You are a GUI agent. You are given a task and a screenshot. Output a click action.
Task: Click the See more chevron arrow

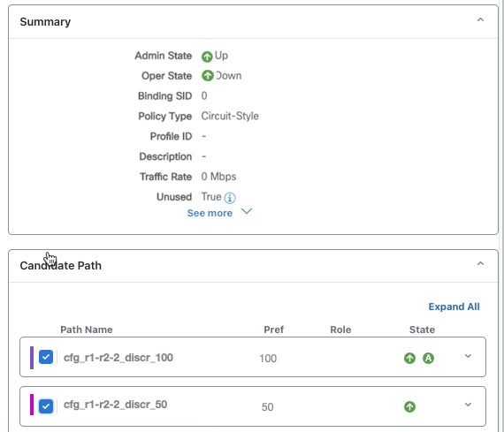pos(247,211)
